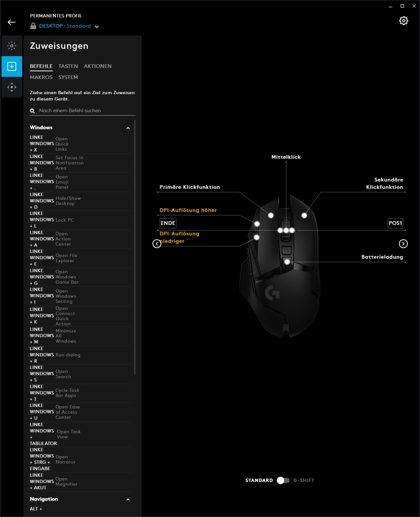This screenshot has height=517, width=420.
Task: Switch to the MAKROS tab
Action: tap(41, 77)
